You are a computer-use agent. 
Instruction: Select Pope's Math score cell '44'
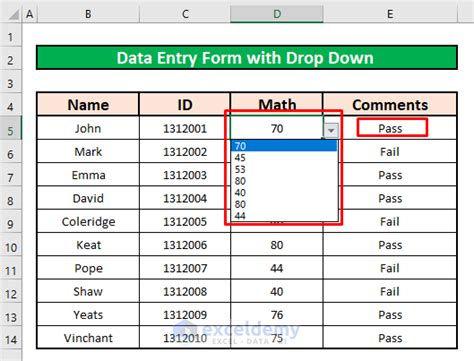pos(277,268)
